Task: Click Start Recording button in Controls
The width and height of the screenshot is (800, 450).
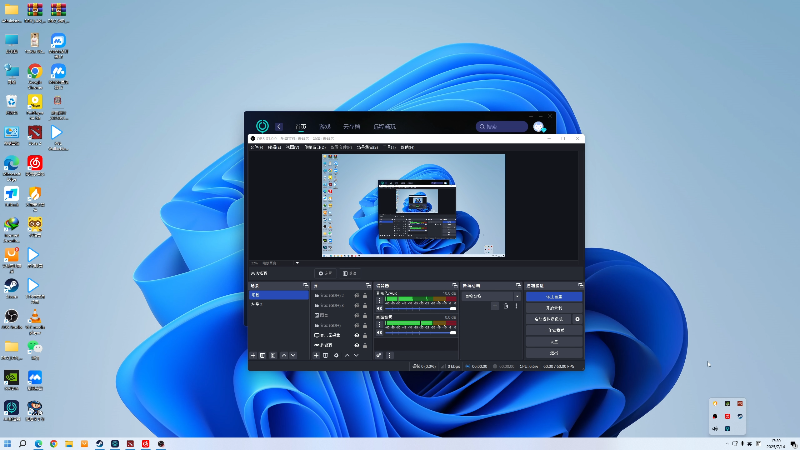Action: [x=554, y=308]
